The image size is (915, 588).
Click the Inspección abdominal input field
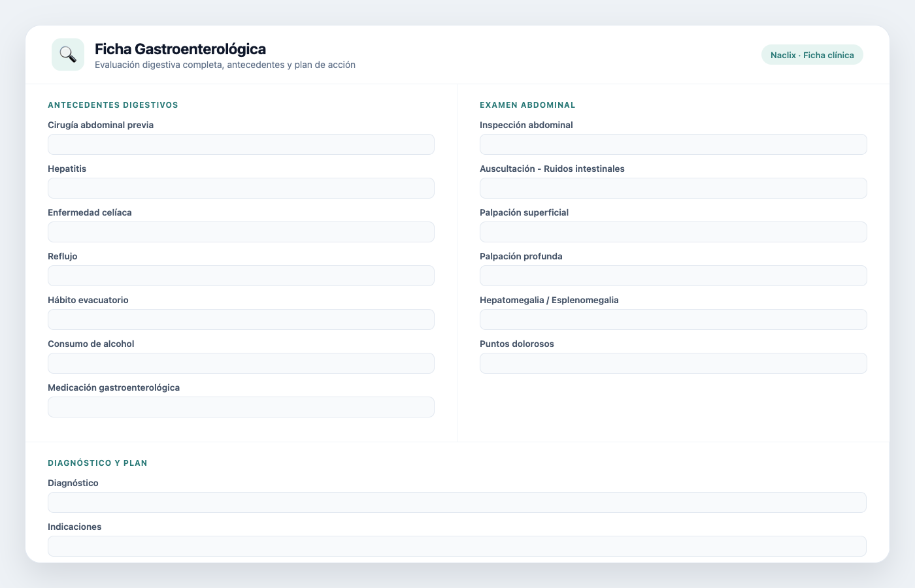click(673, 144)
